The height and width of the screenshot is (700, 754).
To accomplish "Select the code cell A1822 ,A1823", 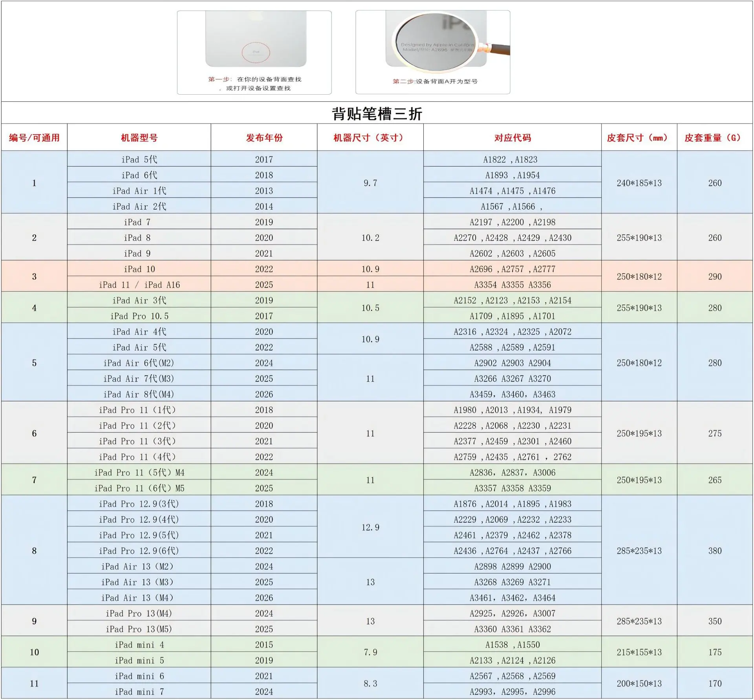I will (512, 159).
